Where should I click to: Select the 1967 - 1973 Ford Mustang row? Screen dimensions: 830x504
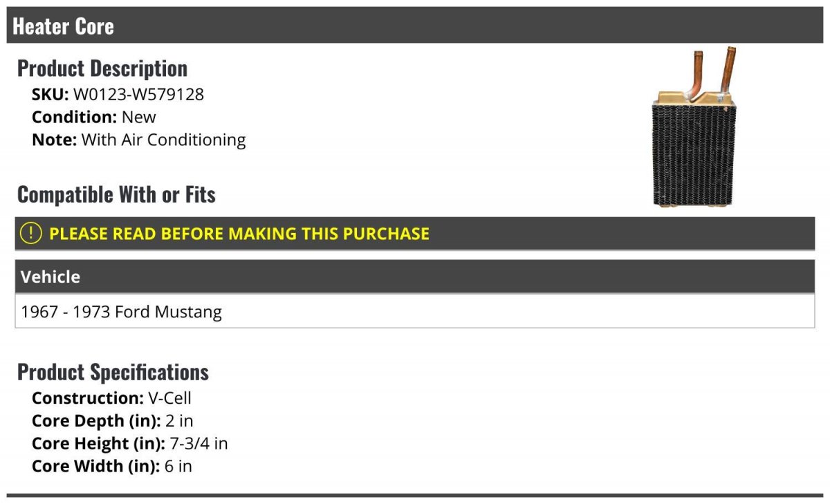coord(122,312)
